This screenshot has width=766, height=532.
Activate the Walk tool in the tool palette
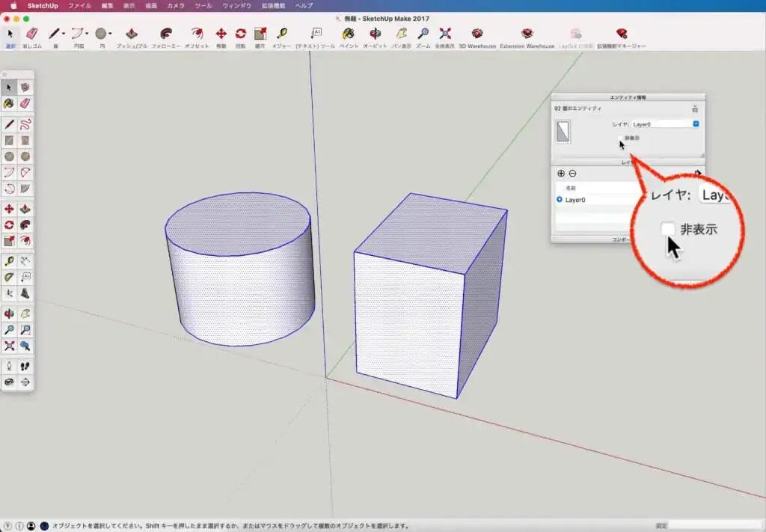click(x=25, y=367)
